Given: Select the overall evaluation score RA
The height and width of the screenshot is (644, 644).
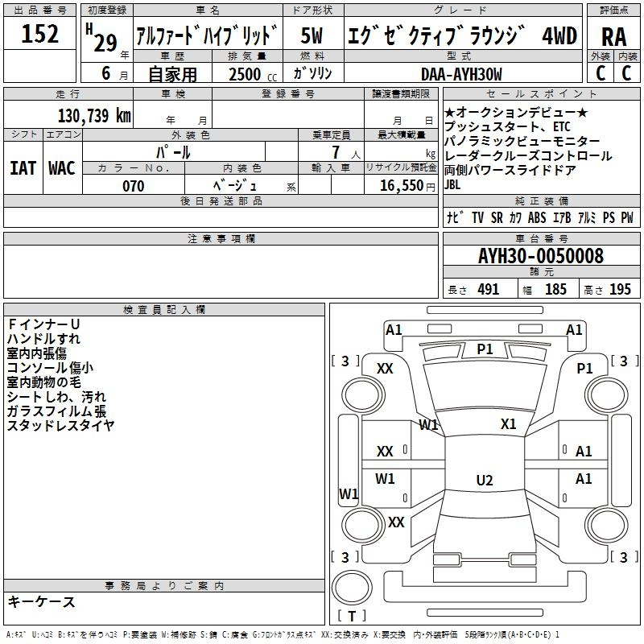Looking at the screenshot, I should pyautogui.click(x=614, y=37).
